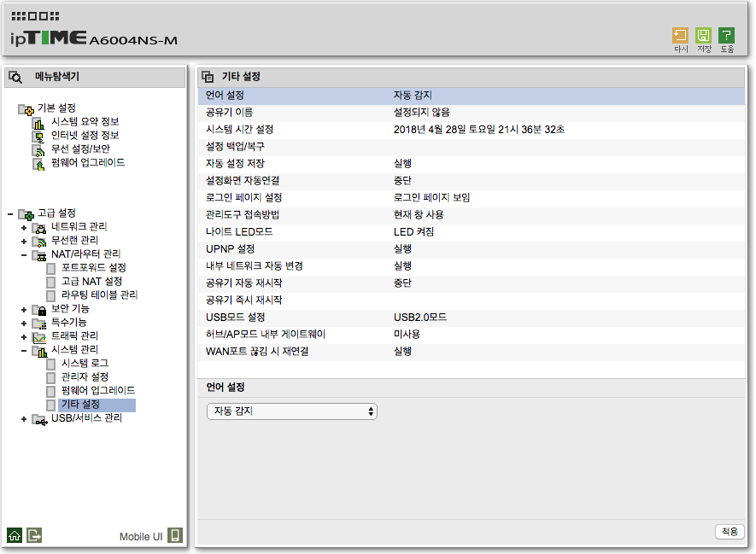Click the USB/서비스 관리 USB icon
The image size is (756, 554).
pyautogui.click(x=39, y=420)
